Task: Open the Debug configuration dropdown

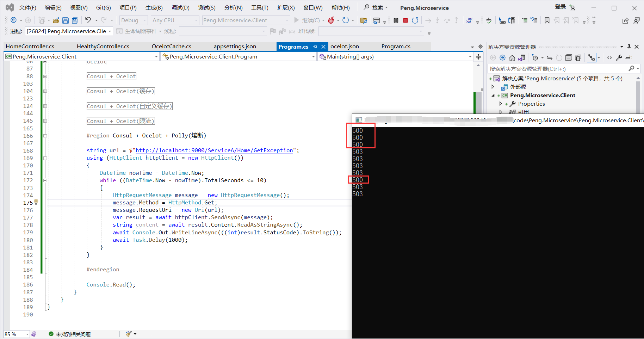Action: click(134, 20)
